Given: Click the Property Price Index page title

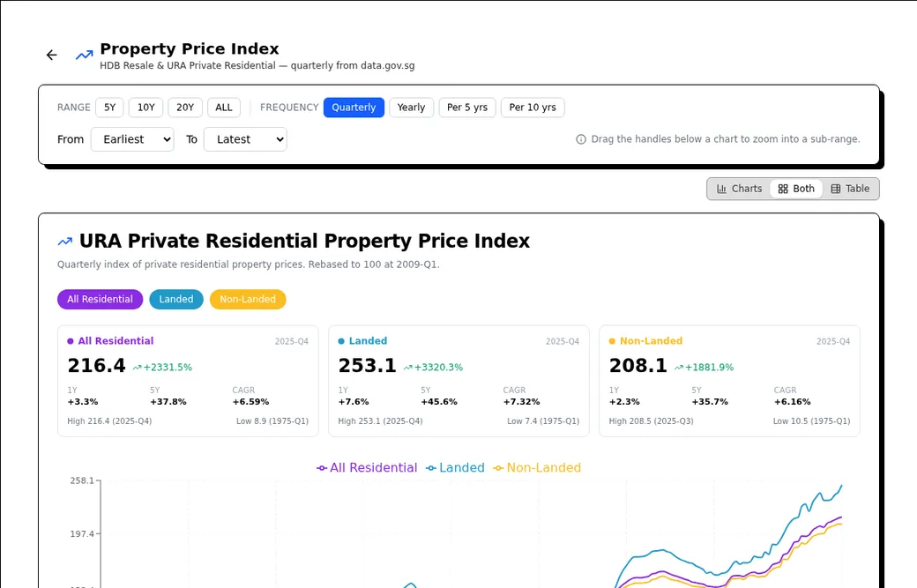Looking at the screenshot, I should pos(190,48).
